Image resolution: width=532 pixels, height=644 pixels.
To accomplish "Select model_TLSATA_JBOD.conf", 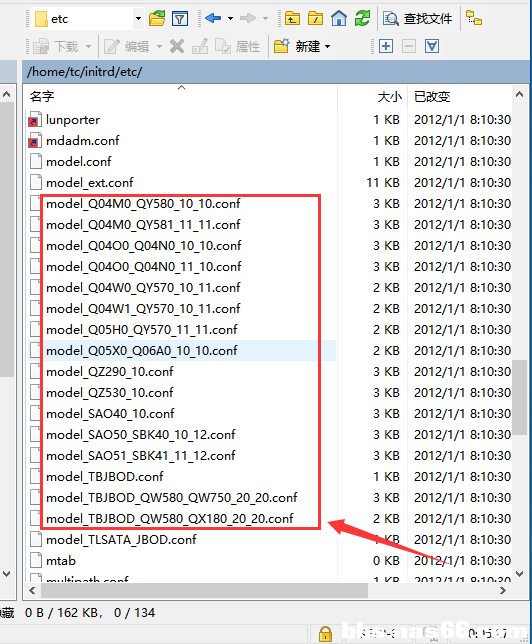I will 121,539.
